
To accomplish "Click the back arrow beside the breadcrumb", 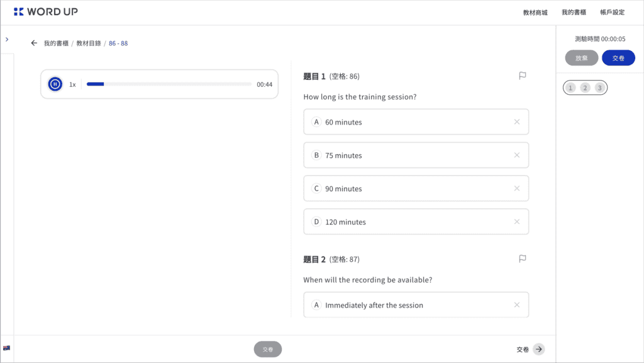I will [x=34, y=43].
